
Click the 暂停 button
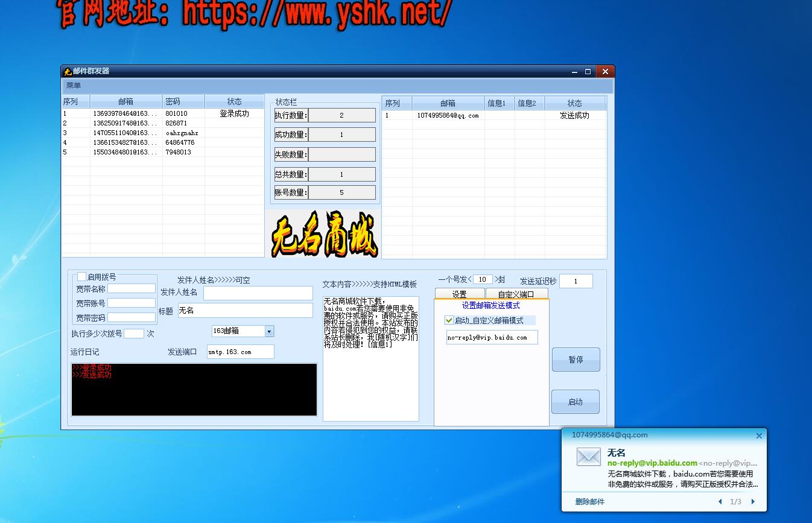576,360
